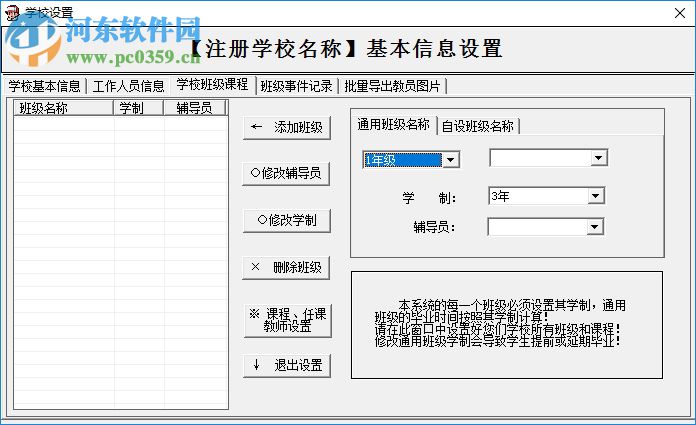Click the 修改学制 button
696x425 pixels.
pyautogui.click(x=287, y=220)
